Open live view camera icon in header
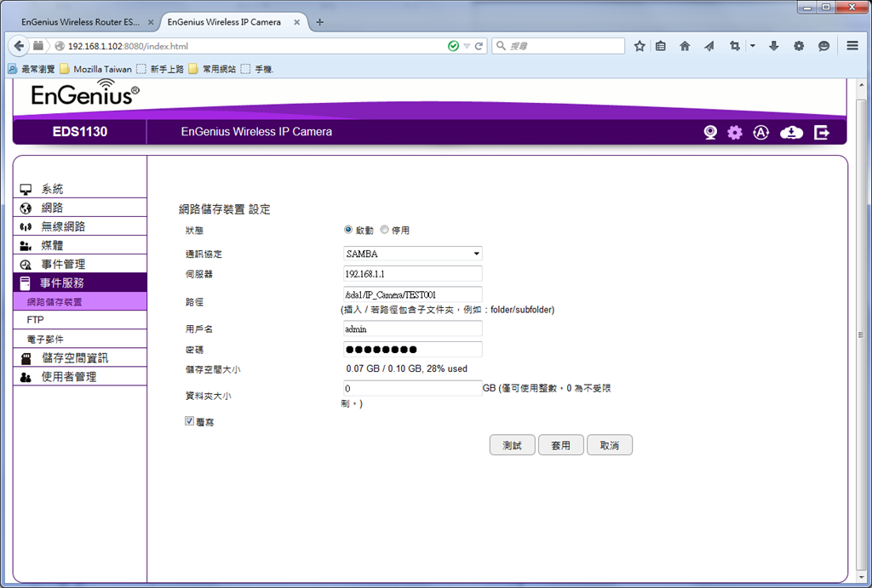The width and height of the screenshot is (872, 588). tap(710, 132)
